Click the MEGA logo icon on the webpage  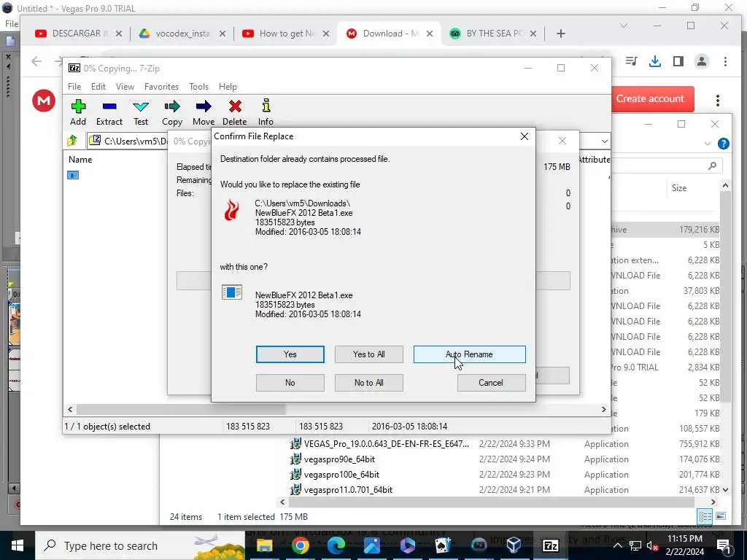[44, 101]
